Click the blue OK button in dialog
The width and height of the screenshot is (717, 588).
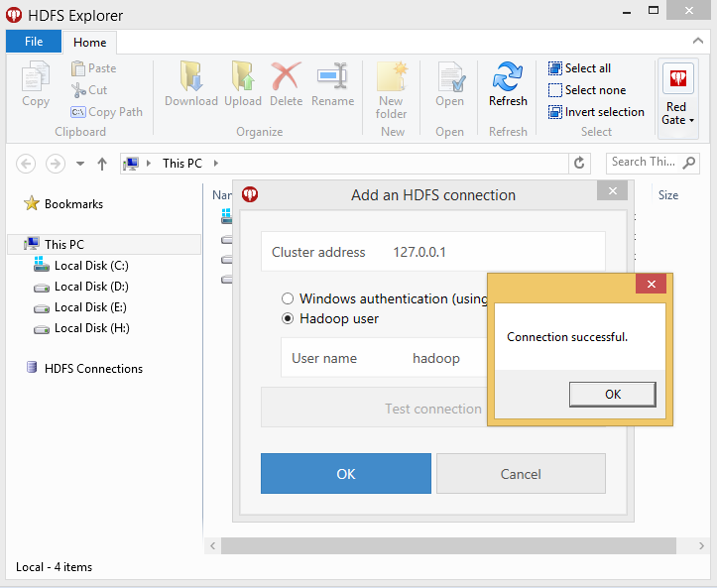point(346,474)
